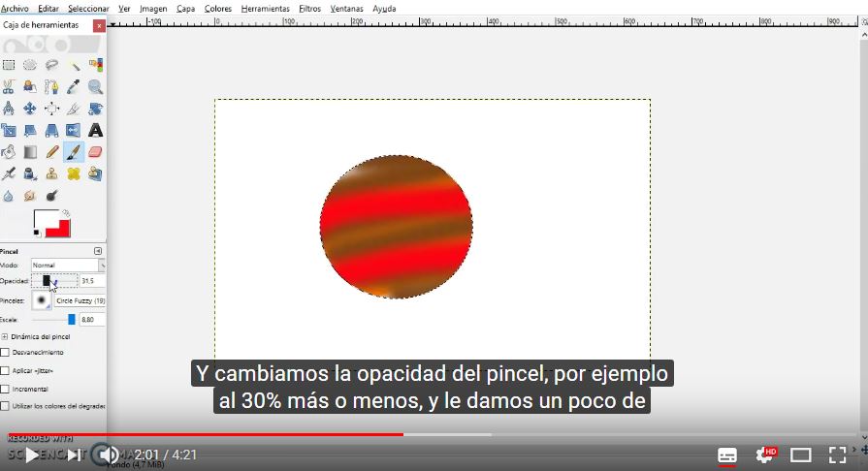The image size is (868, 471).
Task: Select the Measure compass tool
Action: pos(9,109)
